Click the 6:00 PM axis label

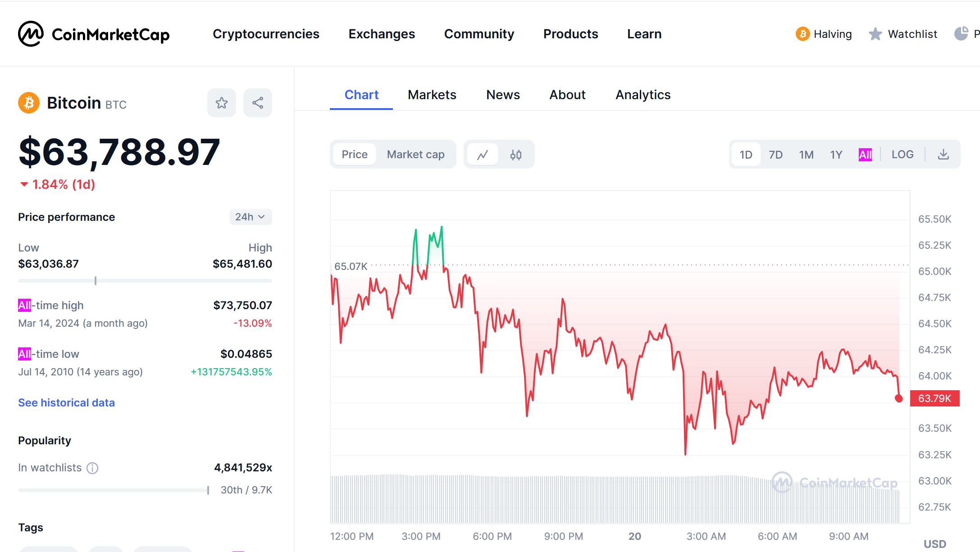click(x=492, y=536)
